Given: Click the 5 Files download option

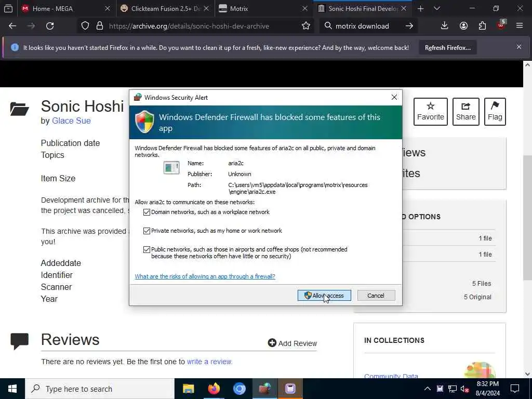Looking at the screenshot, I should (482, 284).
